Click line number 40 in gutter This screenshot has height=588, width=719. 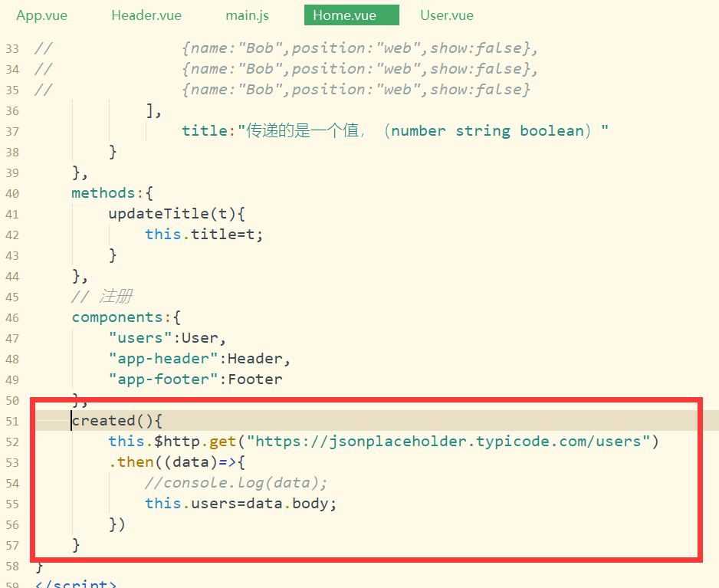(x=12, y=194)
